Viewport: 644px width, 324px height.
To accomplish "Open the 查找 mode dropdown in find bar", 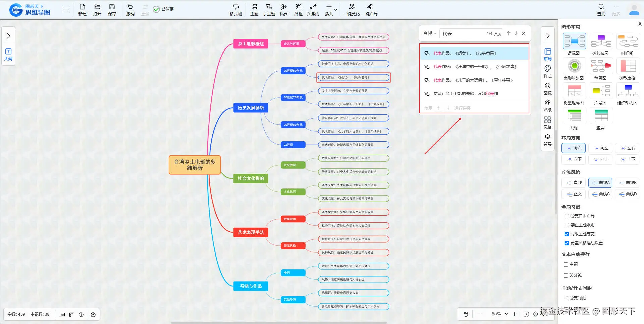I will 429,33.
